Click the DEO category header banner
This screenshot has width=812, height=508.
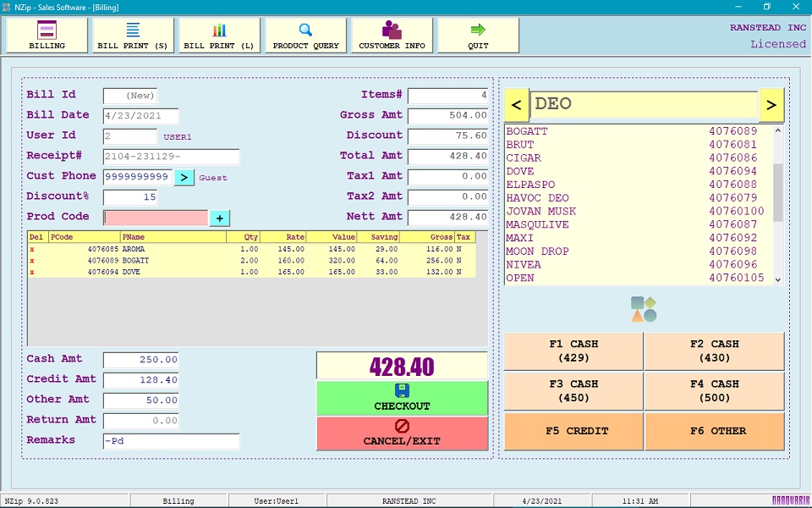tap(645, 103)
